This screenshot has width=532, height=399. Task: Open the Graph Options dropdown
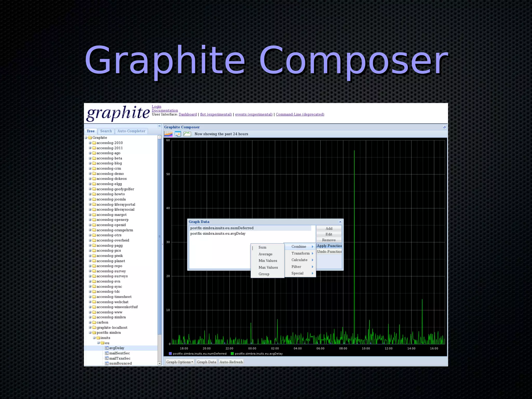(x=179, y=362)
